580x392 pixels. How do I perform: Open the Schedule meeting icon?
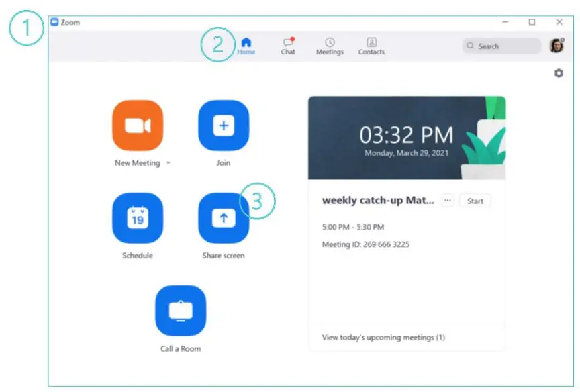(138, 217)
